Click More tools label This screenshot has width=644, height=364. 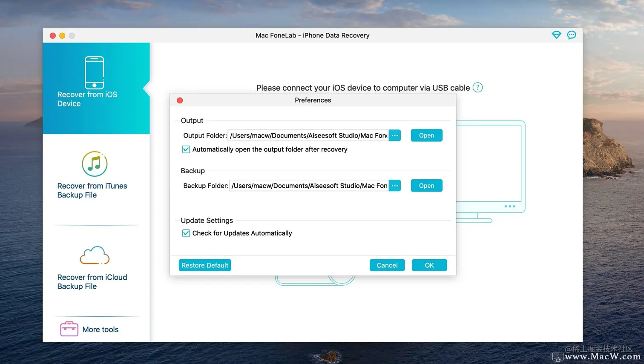[x=101, y=330]
